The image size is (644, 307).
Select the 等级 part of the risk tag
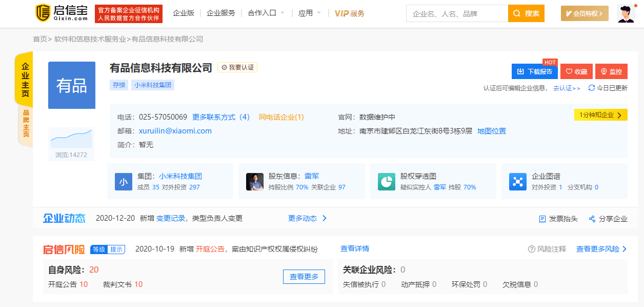pyautogui.click(x=99, y=250)
